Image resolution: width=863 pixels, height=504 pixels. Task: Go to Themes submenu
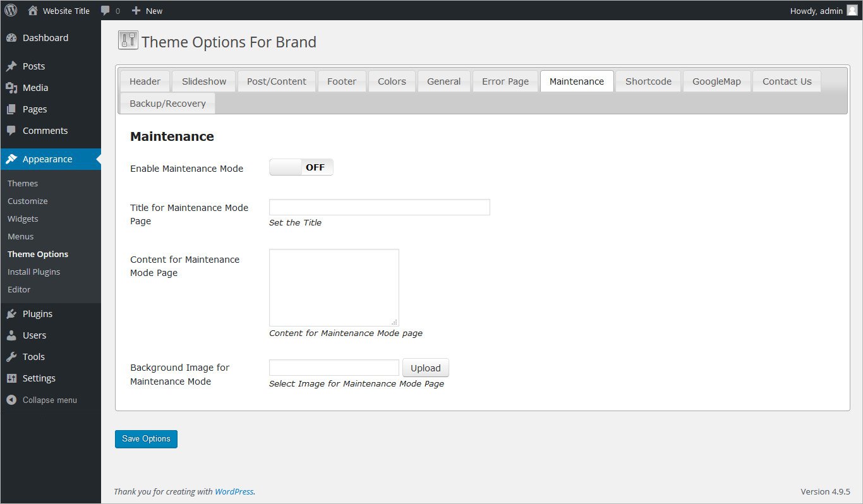click(23, 183)
